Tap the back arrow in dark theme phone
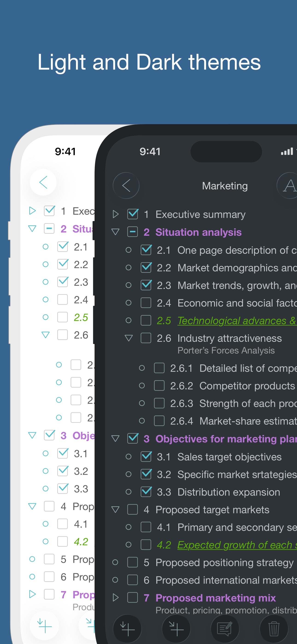 click(126, 185)
